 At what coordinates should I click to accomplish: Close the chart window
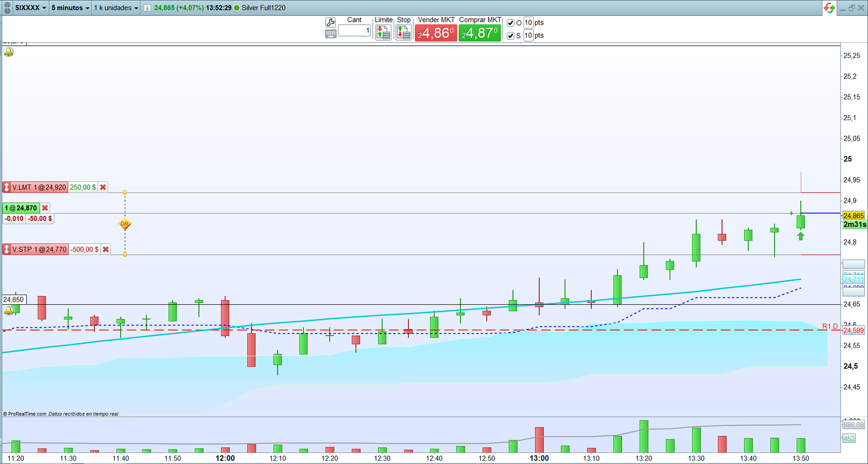[x=861, y=8]
